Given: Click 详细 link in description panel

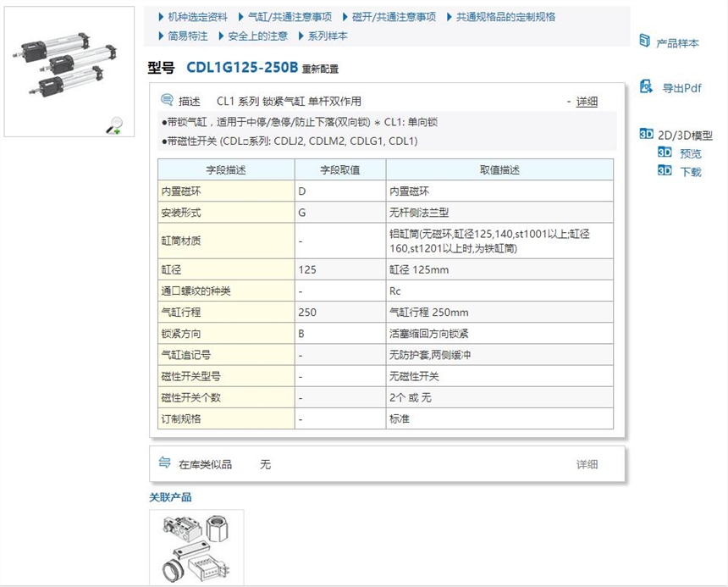Looking at the screenshot, I should (587, 101).
